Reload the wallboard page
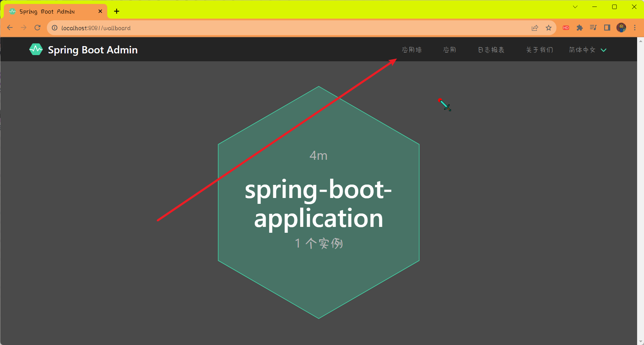This screenshot has height=345, width=644. (38, 28)
